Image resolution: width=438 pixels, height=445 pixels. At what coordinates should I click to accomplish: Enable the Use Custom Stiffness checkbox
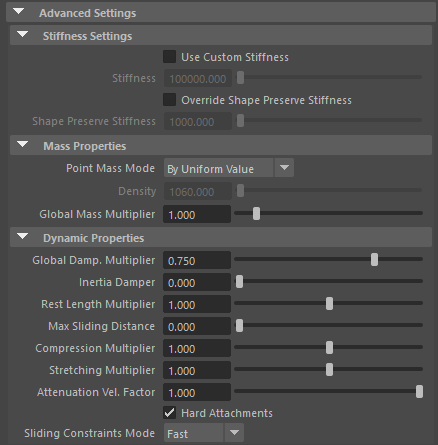[x=169, y=57]
